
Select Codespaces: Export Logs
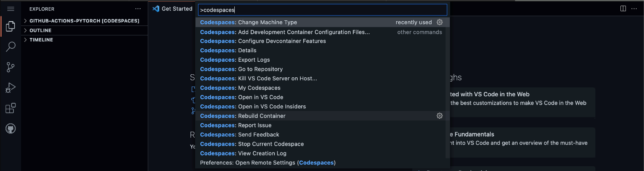pyautogui.click(x=322, y=60)
